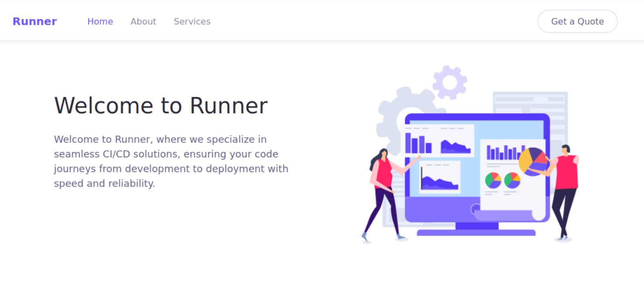This screenshot has width=644, height=288.
Task: Click the right small pie chart
Action: (x=512, y=180)
